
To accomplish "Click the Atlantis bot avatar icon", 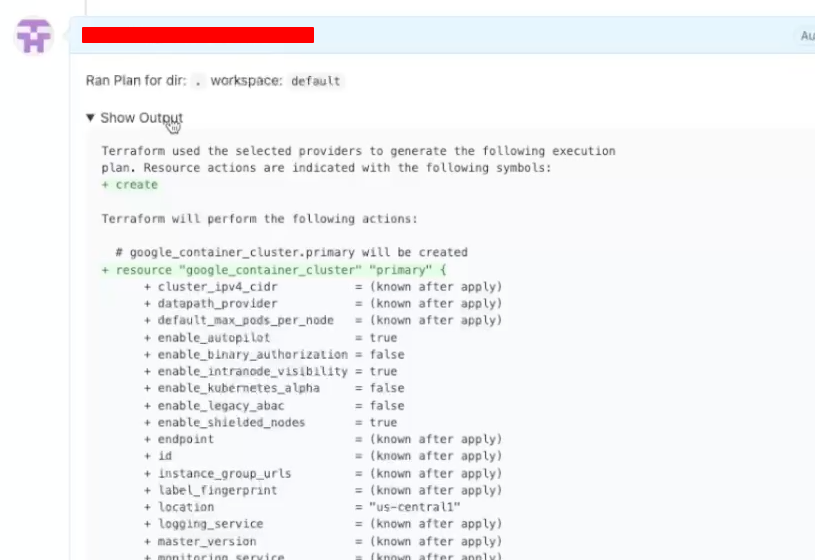I will click(x=34, y=37).
